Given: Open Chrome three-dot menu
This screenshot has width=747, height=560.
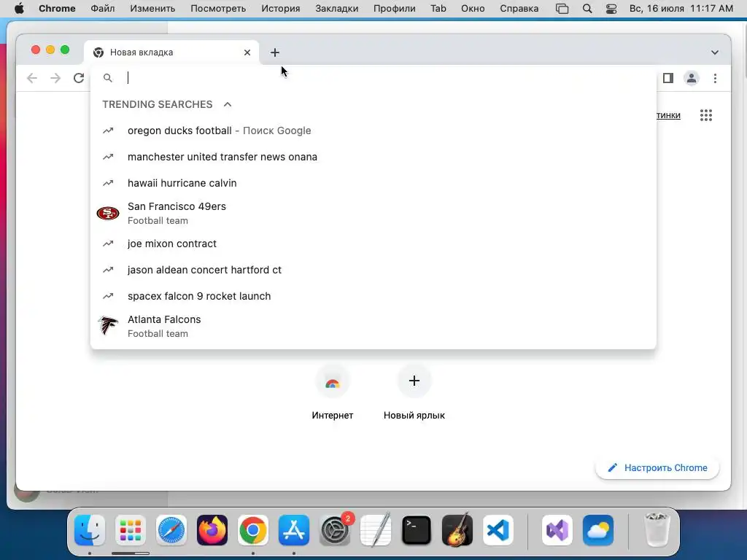Looking at the screenshot, I should coord(715,77).
